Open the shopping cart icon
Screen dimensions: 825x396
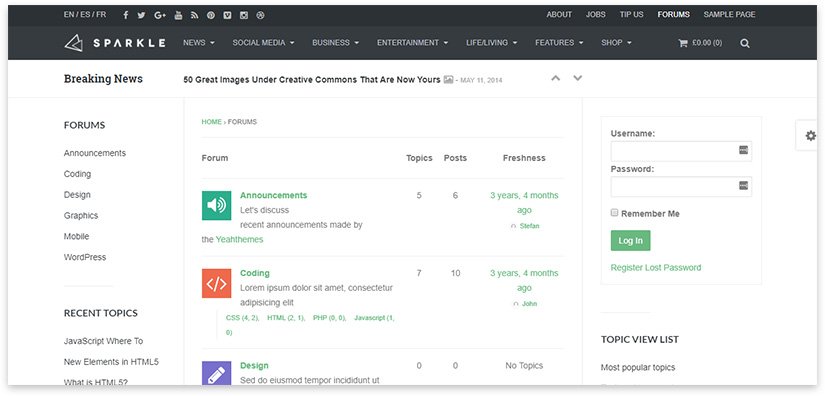[x=683, y=43]
